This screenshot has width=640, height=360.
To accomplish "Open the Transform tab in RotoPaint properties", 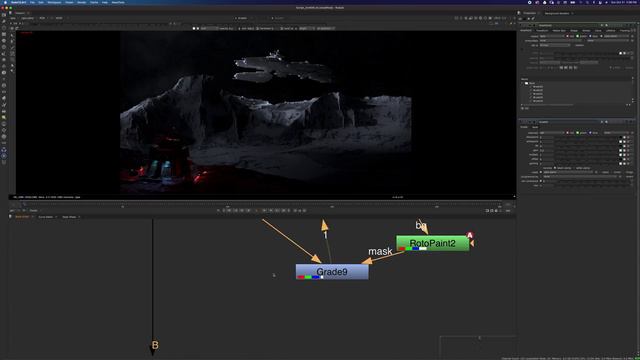I will pos(542,31).
